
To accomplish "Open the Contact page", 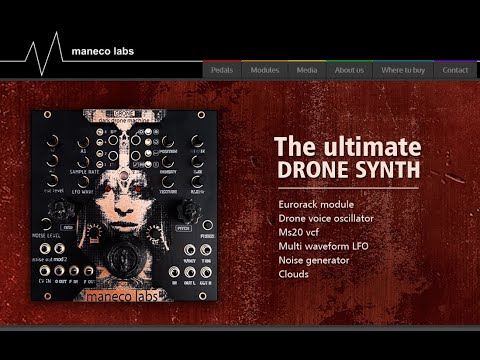I will tap(455, 70).
